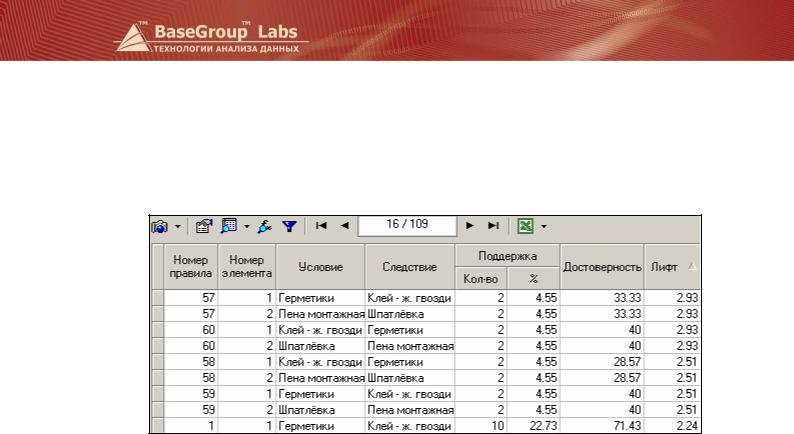Click Шпатлёвка condition in rule 60 row
This screenshot has width=794, height=434.
pyautogui.click(x=320, y=346)
